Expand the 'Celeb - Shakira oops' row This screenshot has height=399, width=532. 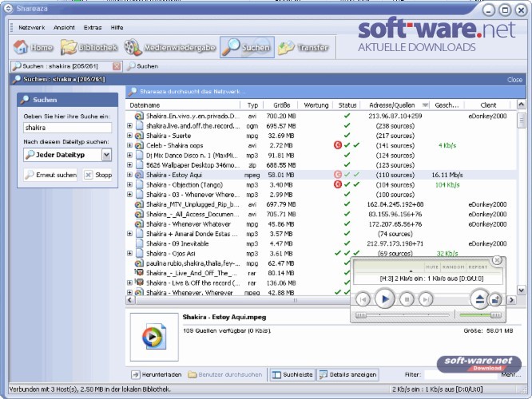coord(129,145)
